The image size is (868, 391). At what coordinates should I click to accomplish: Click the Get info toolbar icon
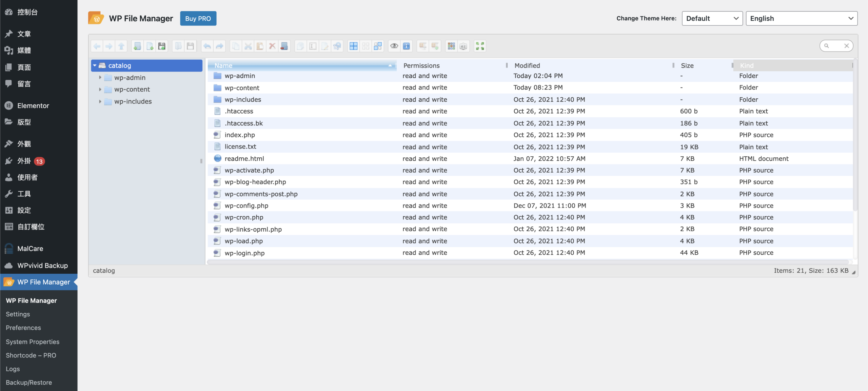(407, 46)
